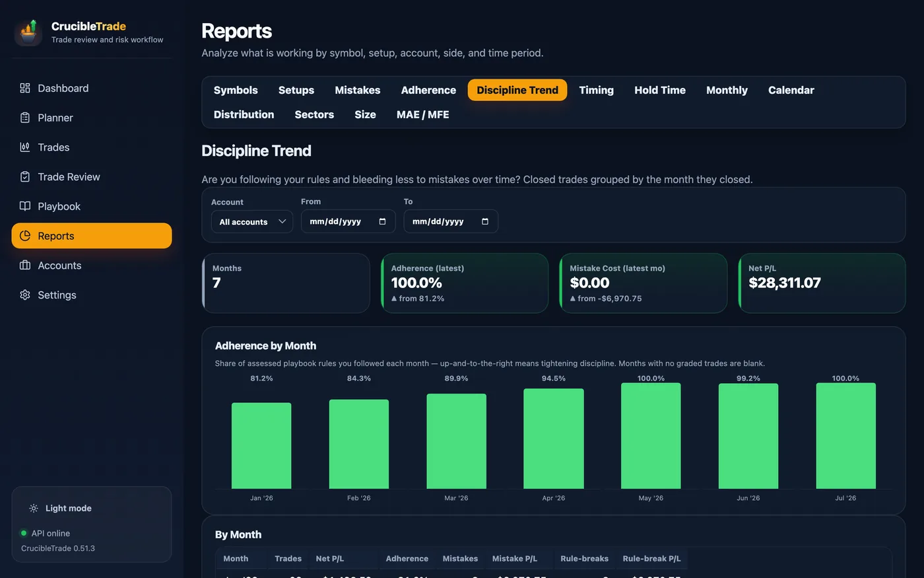Navigate to Trades in the sidebar
This screenshot has height=578, width=924.
pos(92,147)
